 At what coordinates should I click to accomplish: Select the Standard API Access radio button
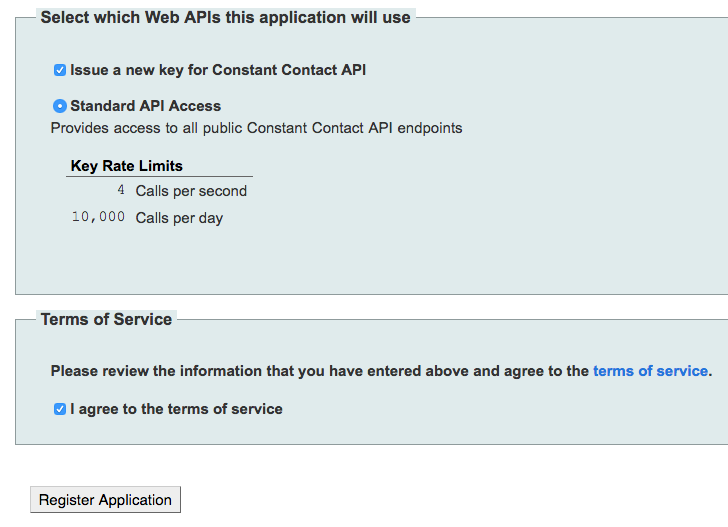pyautogui.click(x=60, y=106)
